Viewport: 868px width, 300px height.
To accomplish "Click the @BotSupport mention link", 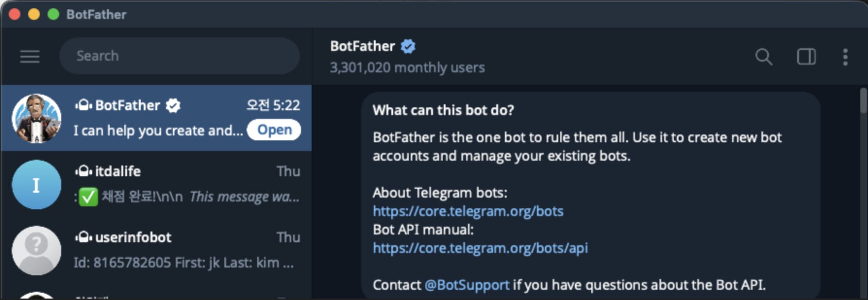I will point(467,285).
